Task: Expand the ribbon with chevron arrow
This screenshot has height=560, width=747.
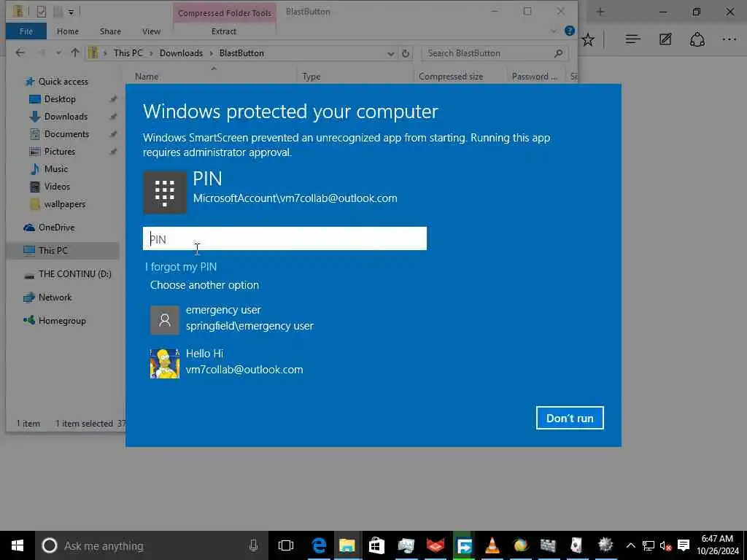Action: point(553,31)
